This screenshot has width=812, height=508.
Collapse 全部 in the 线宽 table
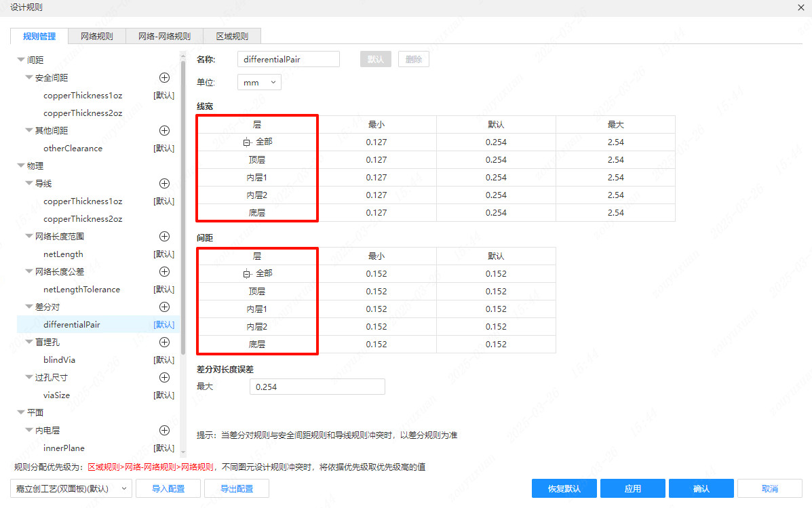coord(248,142)
